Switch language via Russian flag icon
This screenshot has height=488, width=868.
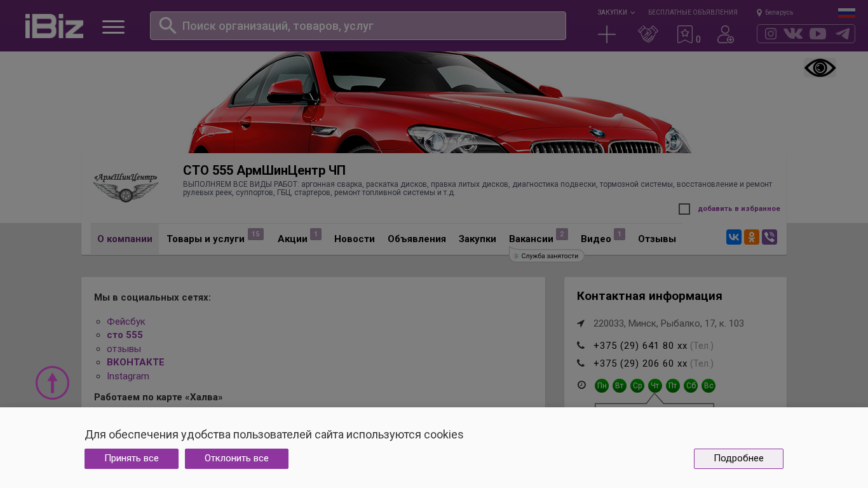click(846, 13)
